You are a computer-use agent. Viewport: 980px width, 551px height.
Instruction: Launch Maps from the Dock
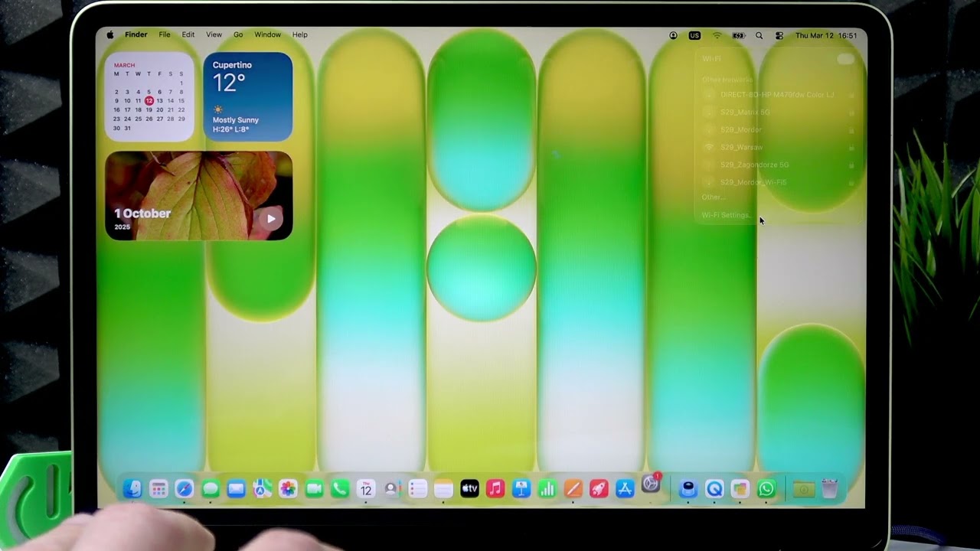[x=263, y=488]
